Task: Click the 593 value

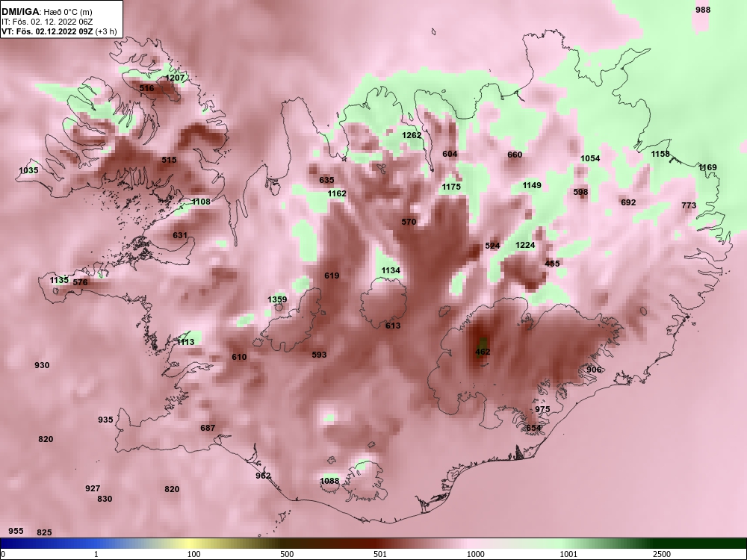Action: (x=319, y=355)
